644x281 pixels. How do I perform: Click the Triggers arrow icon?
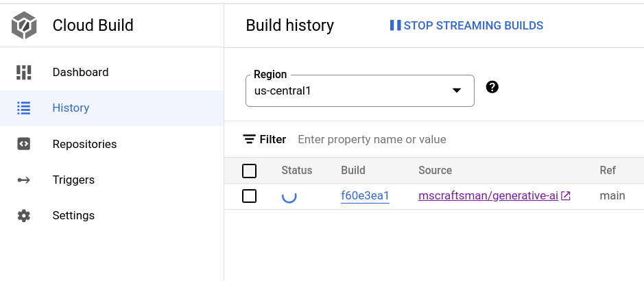tap(24, 180)
